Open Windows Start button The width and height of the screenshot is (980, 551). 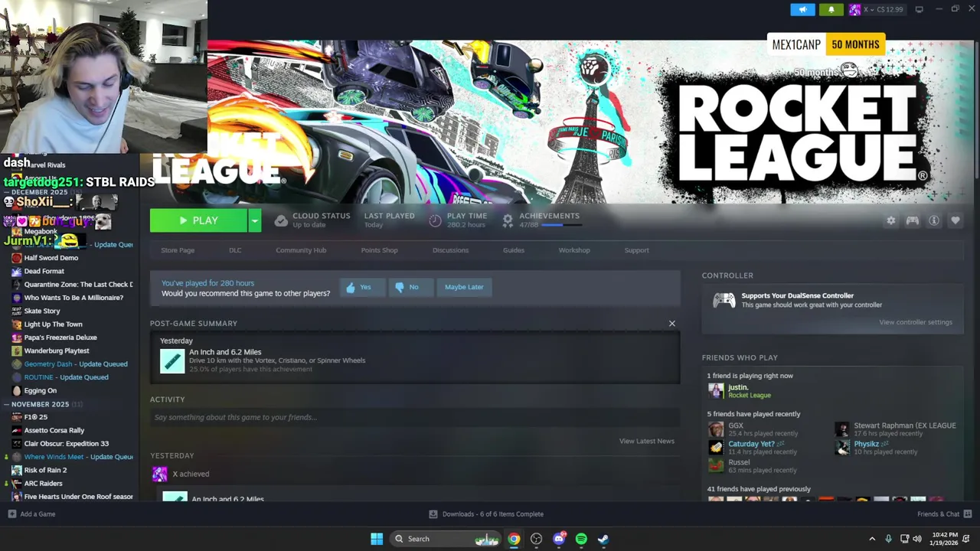click(377, 539)
